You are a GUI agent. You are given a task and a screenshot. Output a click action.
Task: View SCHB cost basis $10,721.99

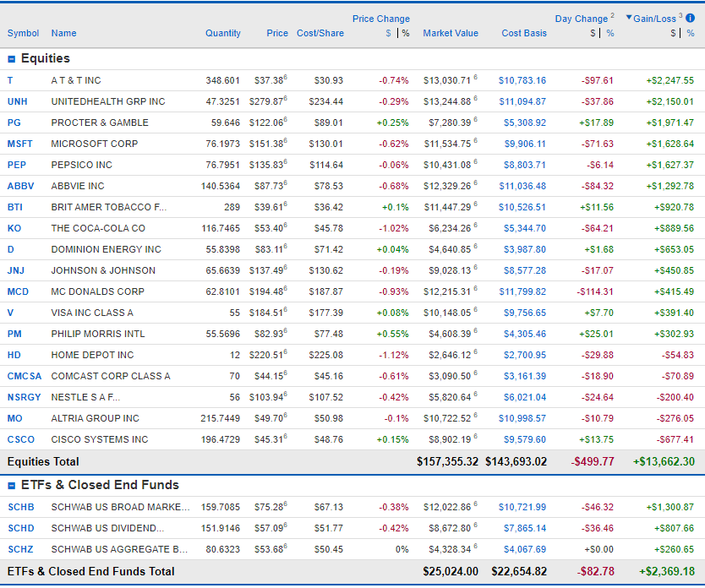pos(522,508)
